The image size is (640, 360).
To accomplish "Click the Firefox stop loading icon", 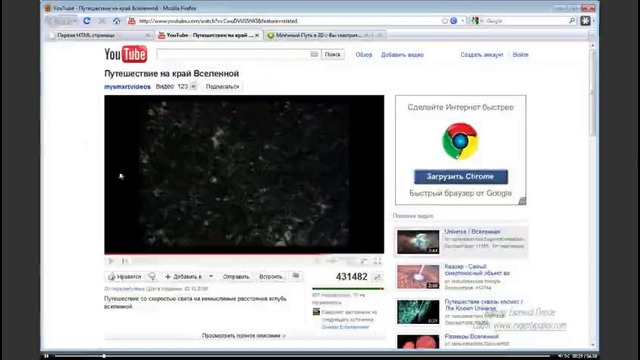I will tap(102, 21).
